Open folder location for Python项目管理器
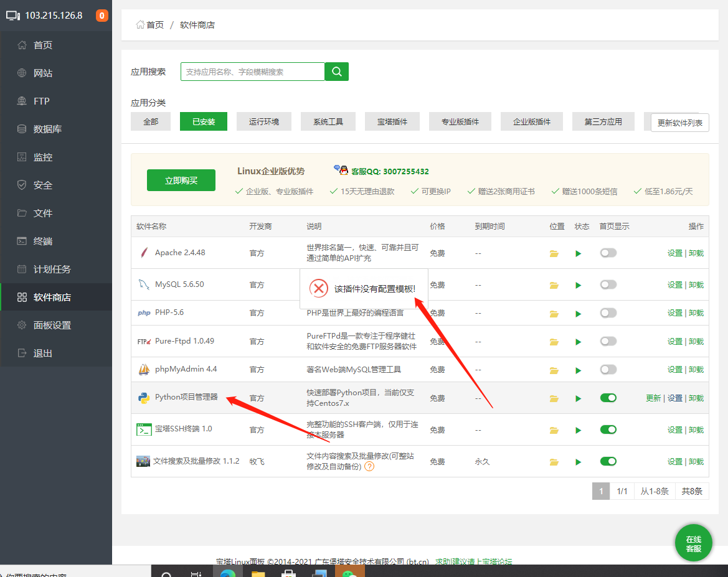Screen dimensions: 728x577 pos(554,398)
